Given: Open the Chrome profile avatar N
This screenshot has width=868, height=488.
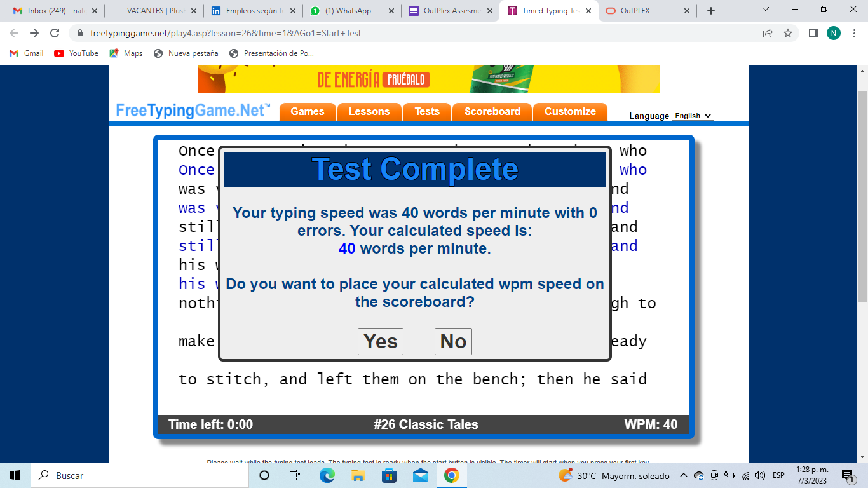Looking at the screenshot, I should click(x=834, y=33).
